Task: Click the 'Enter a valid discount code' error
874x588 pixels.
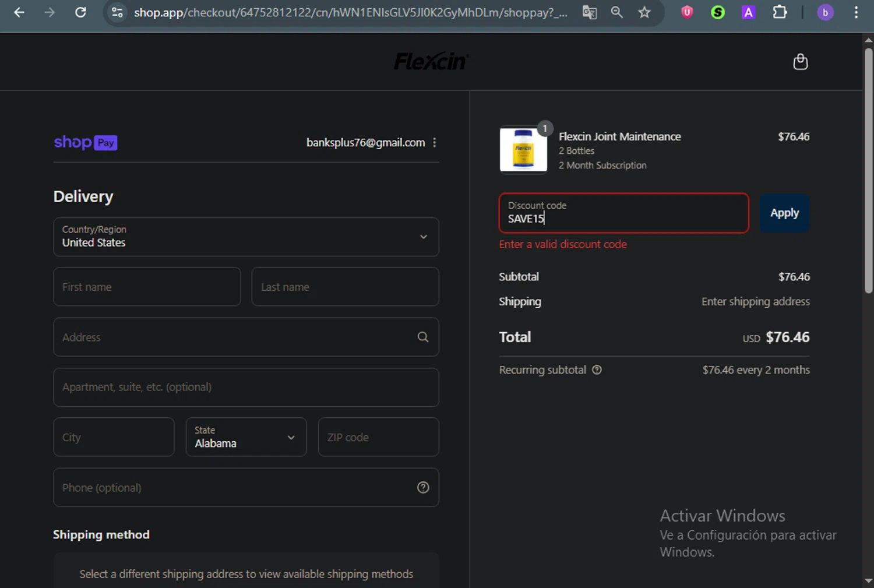Action: pos(563,244)
